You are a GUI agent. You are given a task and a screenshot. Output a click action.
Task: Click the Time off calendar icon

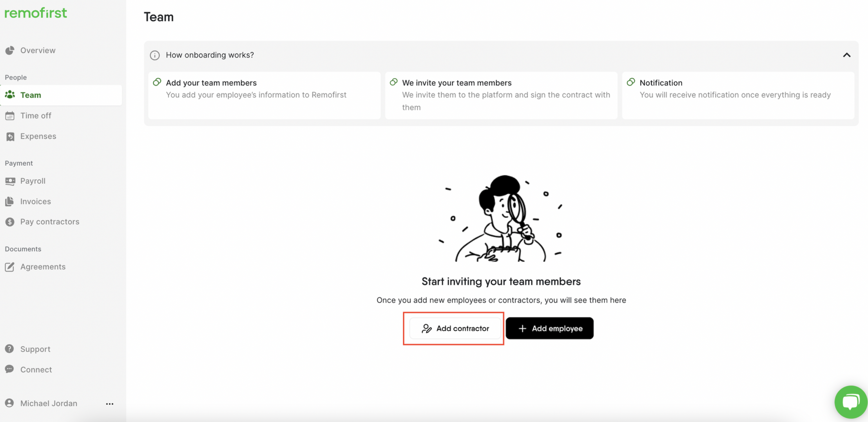(x=10, y=116)
